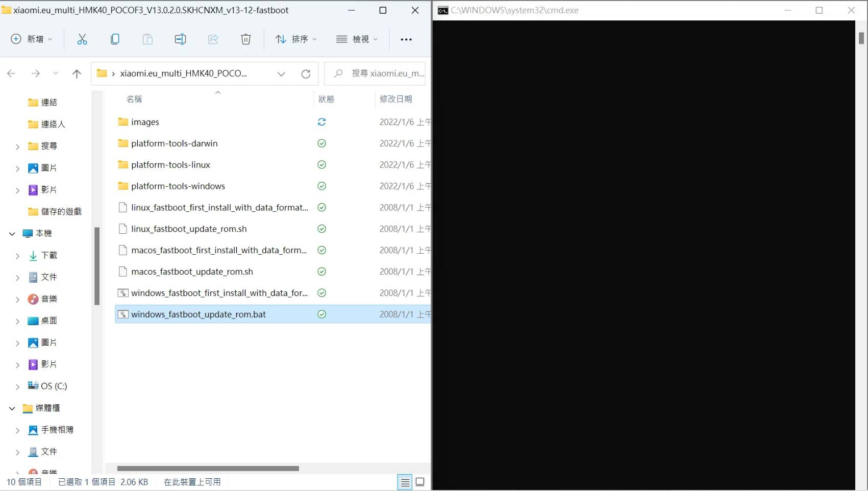Select platform-tools-windows folder
The height and width of the screenshot is (491, 868).
click(178, 186)
